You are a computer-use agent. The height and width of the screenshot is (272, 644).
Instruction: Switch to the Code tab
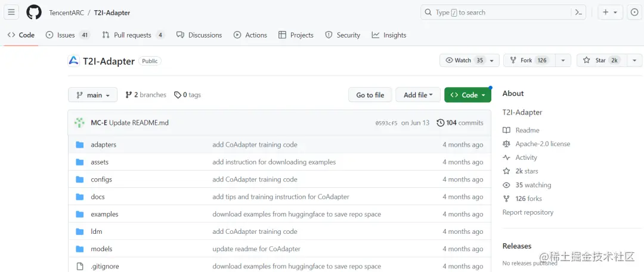21,35
